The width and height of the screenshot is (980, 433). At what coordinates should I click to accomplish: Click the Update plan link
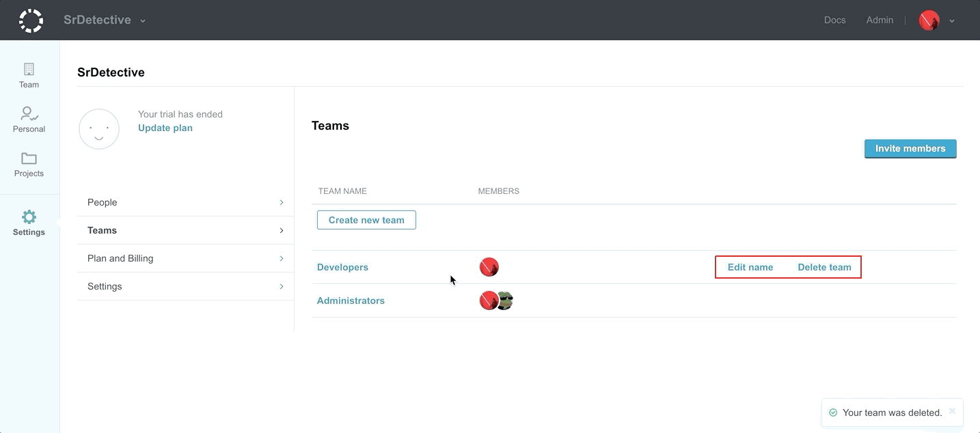click(165, 128)
